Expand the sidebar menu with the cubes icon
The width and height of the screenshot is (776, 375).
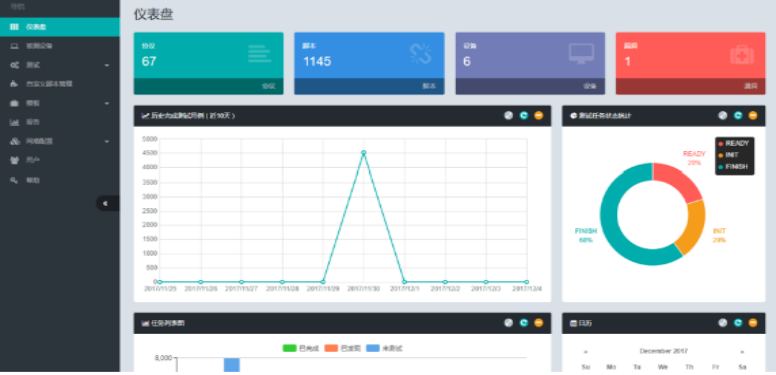(59, 141)
